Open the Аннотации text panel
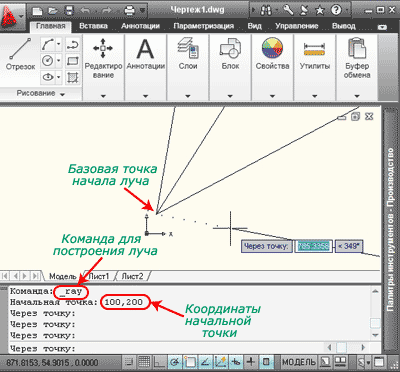 (145, 54)
